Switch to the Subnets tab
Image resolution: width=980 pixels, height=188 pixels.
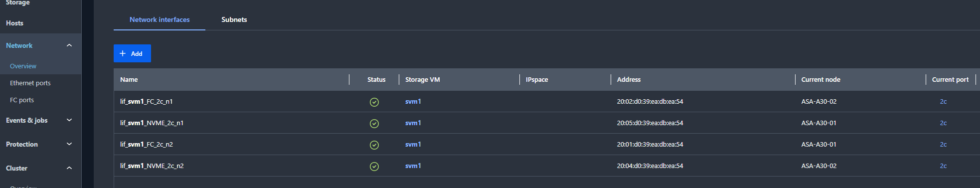[x=234, y=19]
